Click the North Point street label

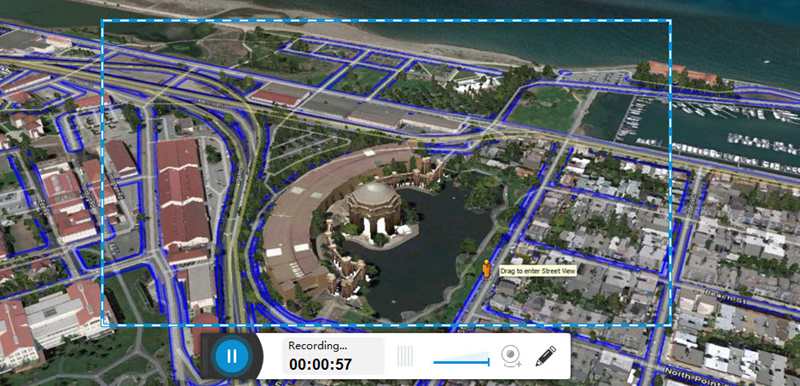click(692, 377)
